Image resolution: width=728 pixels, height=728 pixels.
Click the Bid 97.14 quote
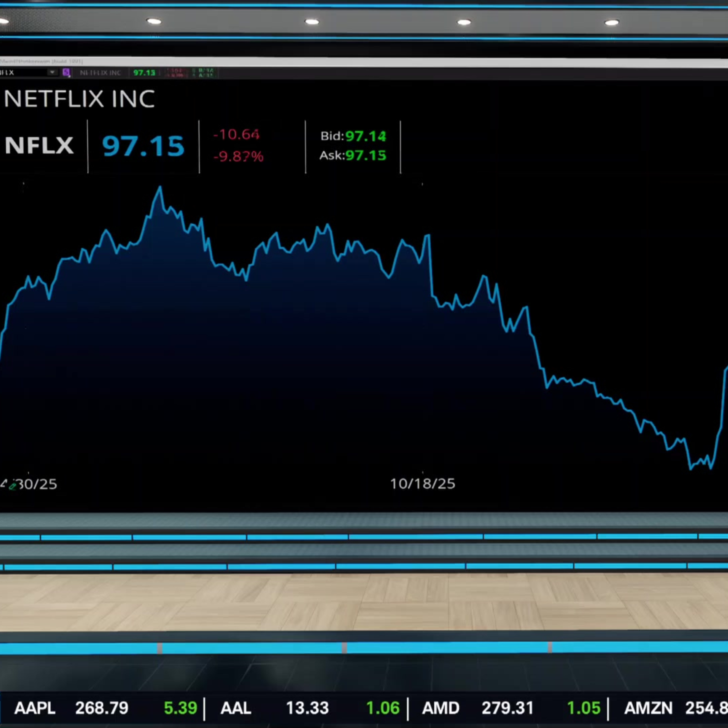click(x=353, y=136)
